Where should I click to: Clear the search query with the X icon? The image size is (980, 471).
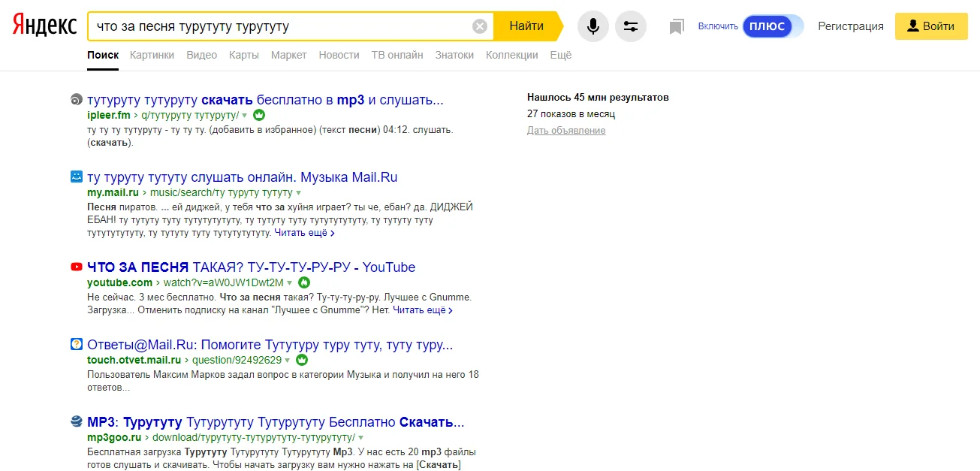480,27
